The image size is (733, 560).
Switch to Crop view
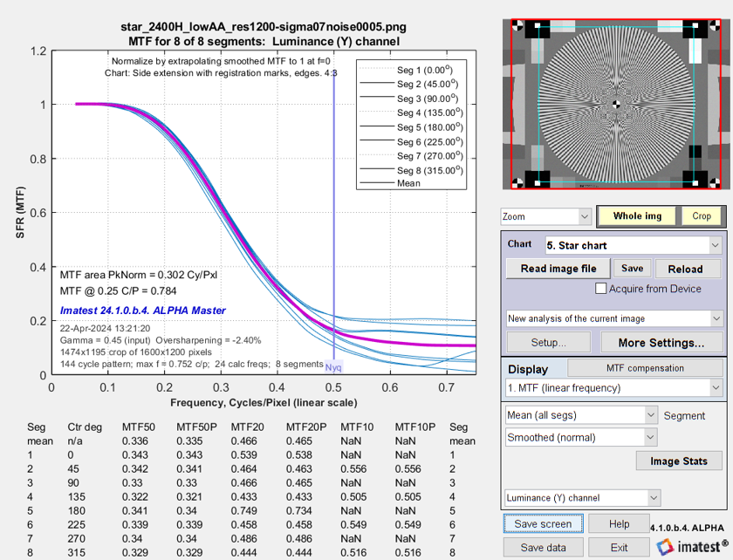pyautogui.click(x=702, y=215)
